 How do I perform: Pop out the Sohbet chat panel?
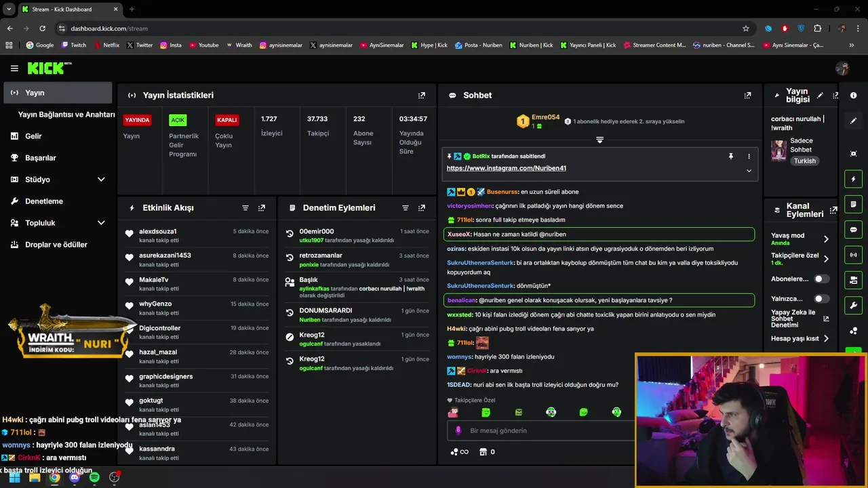[747, 96]
